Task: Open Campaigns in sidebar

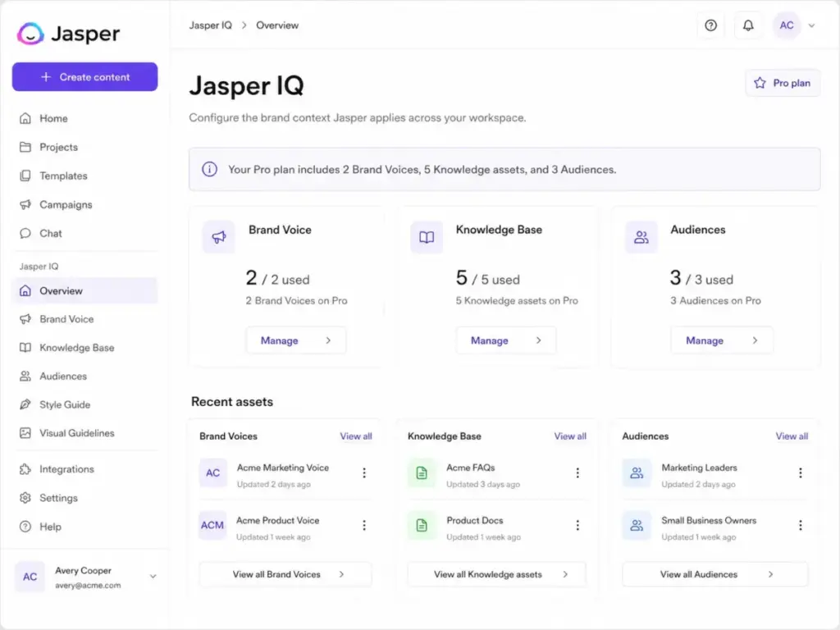Action: 84,204
